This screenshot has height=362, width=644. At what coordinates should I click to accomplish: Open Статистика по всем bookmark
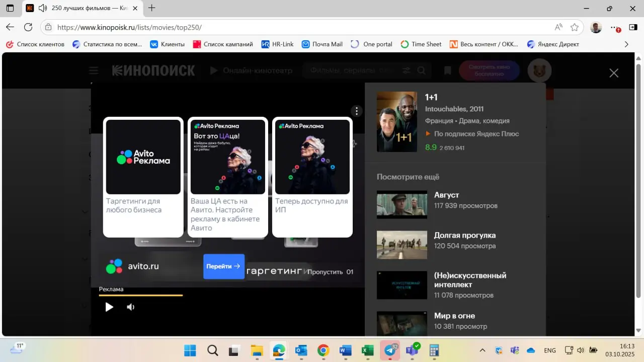[107, 44]
